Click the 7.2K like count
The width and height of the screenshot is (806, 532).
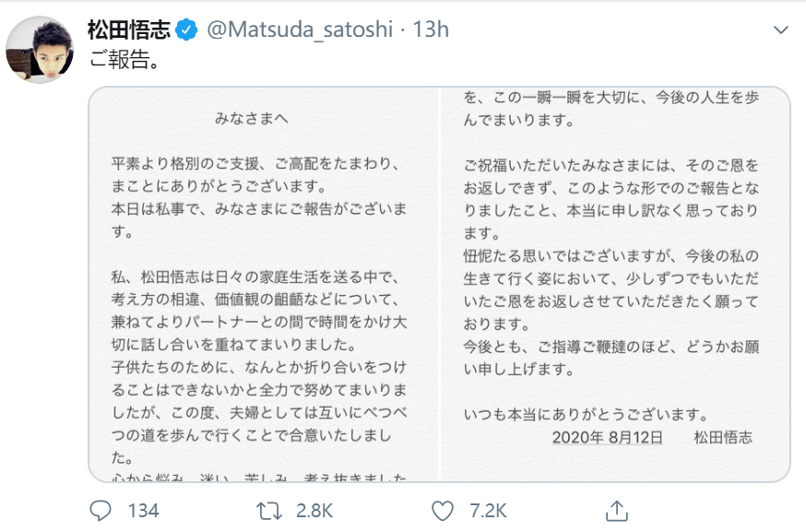(x=488, y=511)
